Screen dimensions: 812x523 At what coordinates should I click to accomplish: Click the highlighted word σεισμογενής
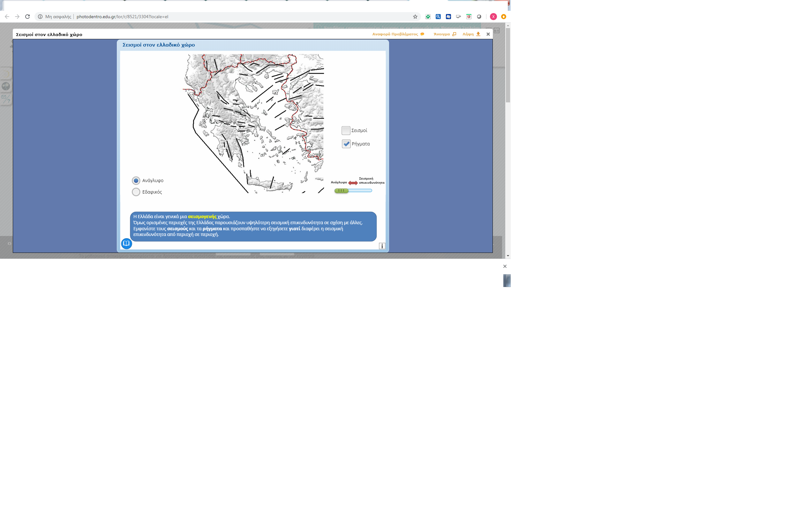(202, 217)
